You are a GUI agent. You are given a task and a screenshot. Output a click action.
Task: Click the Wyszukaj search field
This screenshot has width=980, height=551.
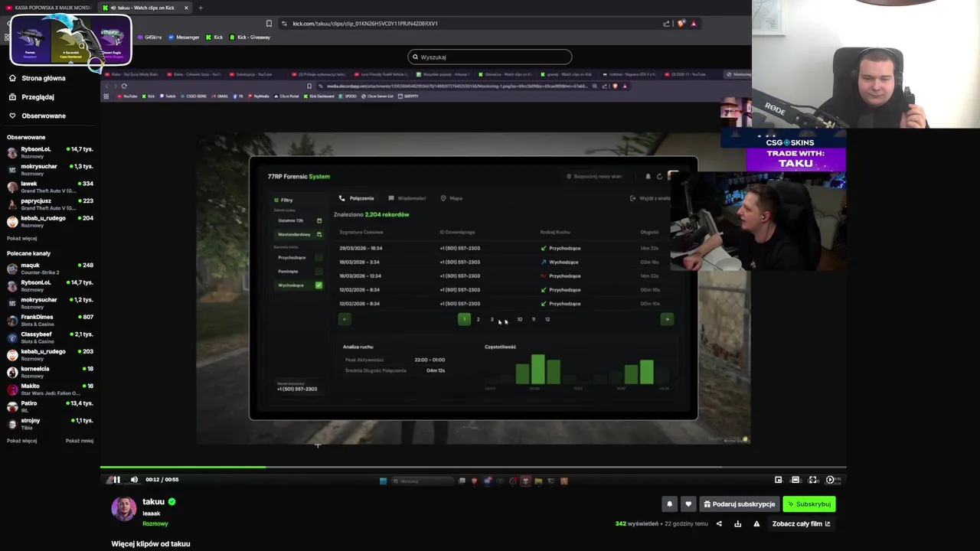pyautogui.click(x=490, y=57)
